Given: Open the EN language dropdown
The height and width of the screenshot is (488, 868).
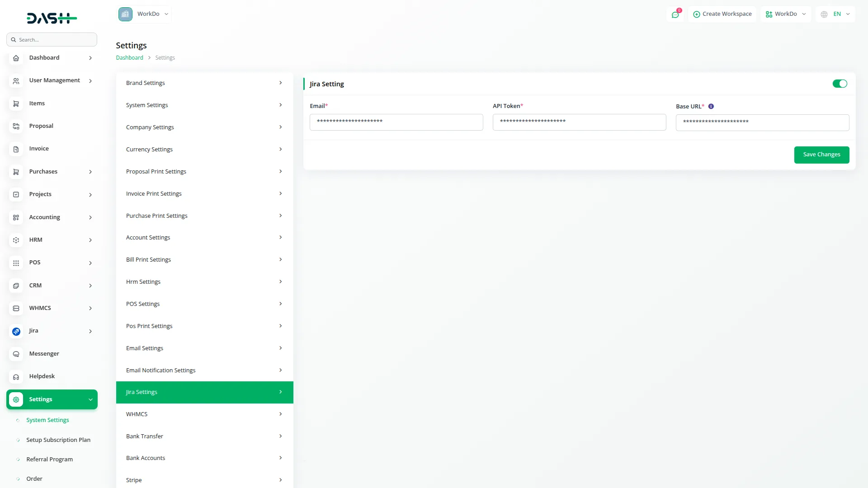Looking at the screenshot, I should pos(835,14).
